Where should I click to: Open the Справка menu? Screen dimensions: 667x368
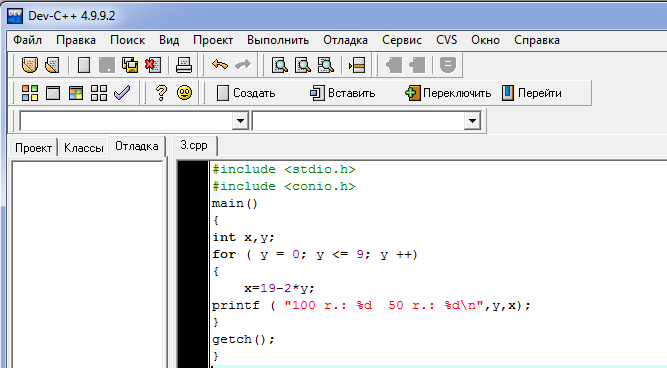pos(536,40)
